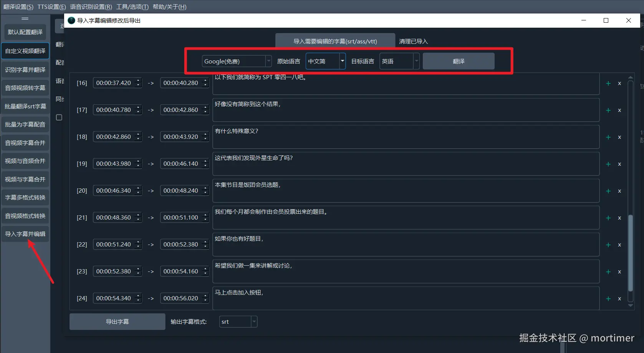
Task: Click the scroll-down arrow of subtitle list
Action: tap(630, 305)
